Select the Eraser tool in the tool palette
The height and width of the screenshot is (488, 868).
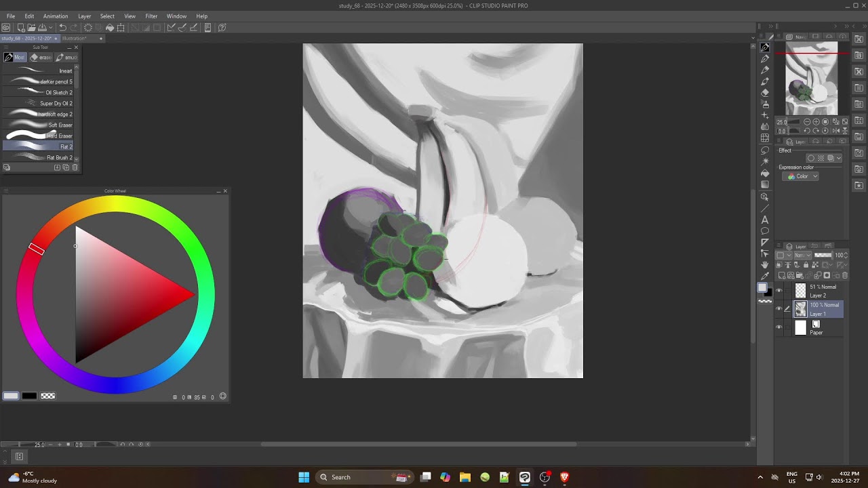tap(765, 92)
